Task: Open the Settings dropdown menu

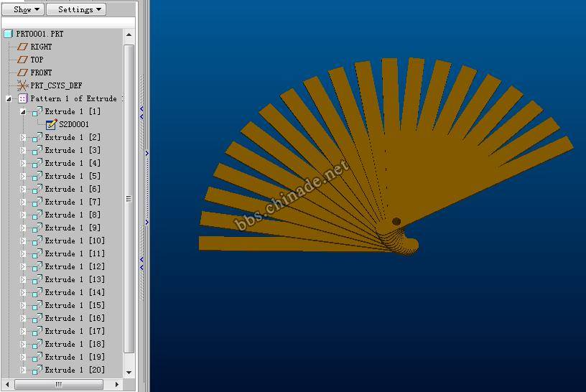Action: 75,9
